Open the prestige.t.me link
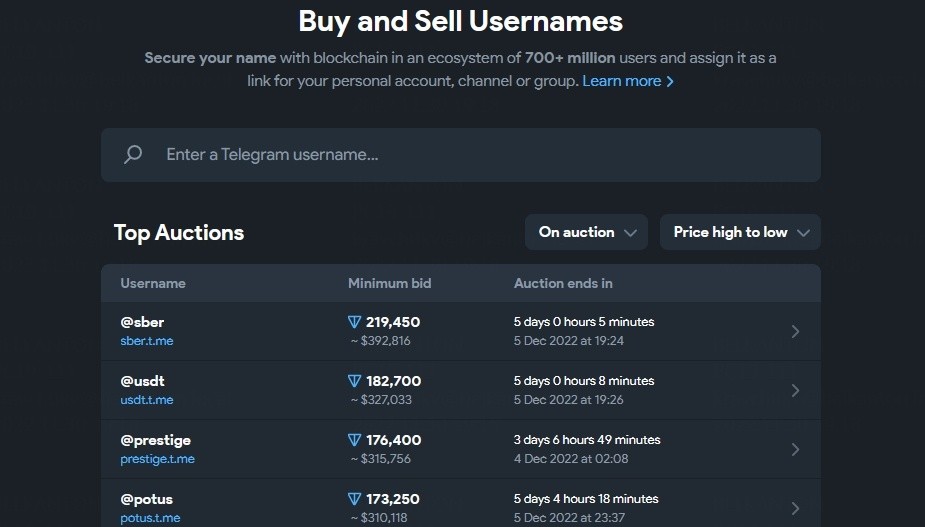This screenshot has width=925, height=527. click(x=158, y=459)
